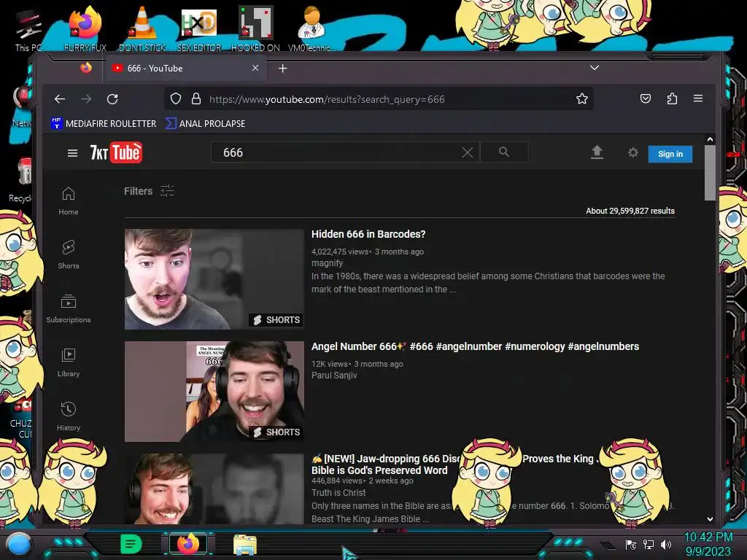
Task: Select the SEX EDITOR HxD desktop icon
Action: click(199, 29)
